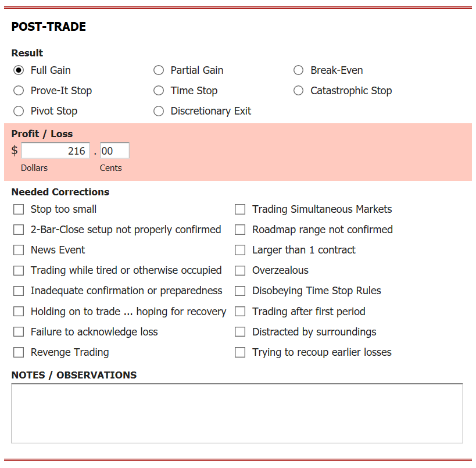Select Discretionary Exit option

(159, 111)
